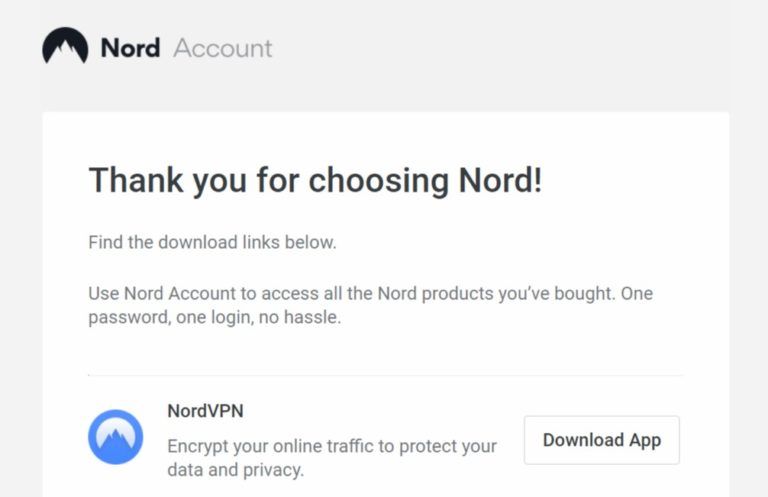Image resolution: width=768 pixels, height=497 pixels.
Task: Click the bold "Nord" wordmark in header
Action: (x=130, y=48)
